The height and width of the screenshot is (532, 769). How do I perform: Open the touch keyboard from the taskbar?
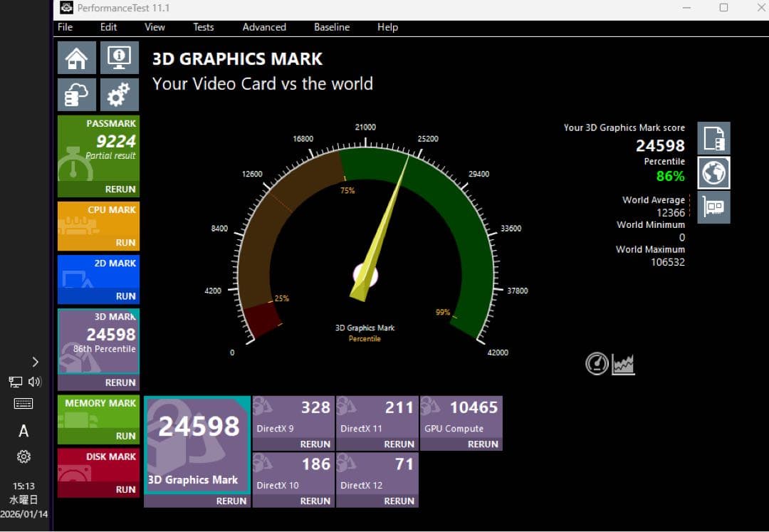click(x=23, y=403)
